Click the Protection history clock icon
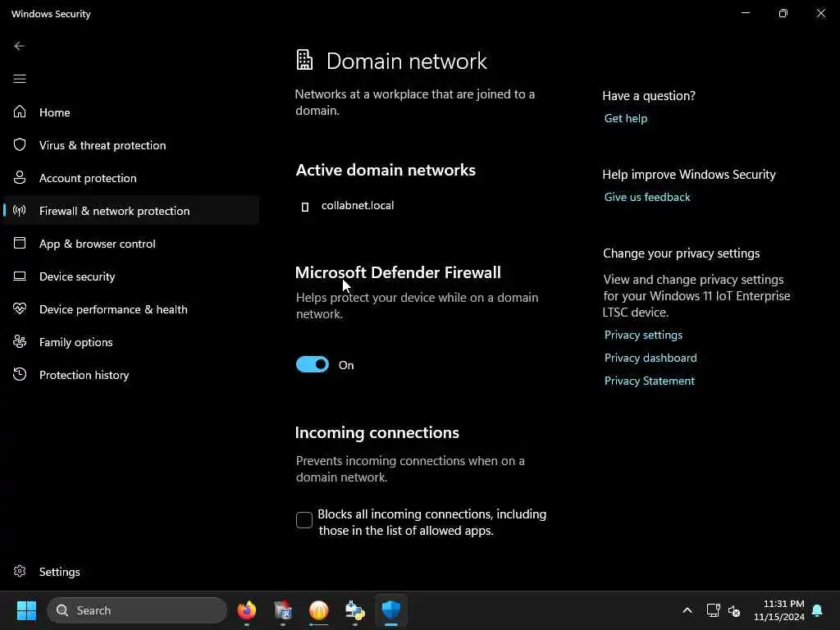Viewport: 840px width, 630px height. click(x=20, y=374)
